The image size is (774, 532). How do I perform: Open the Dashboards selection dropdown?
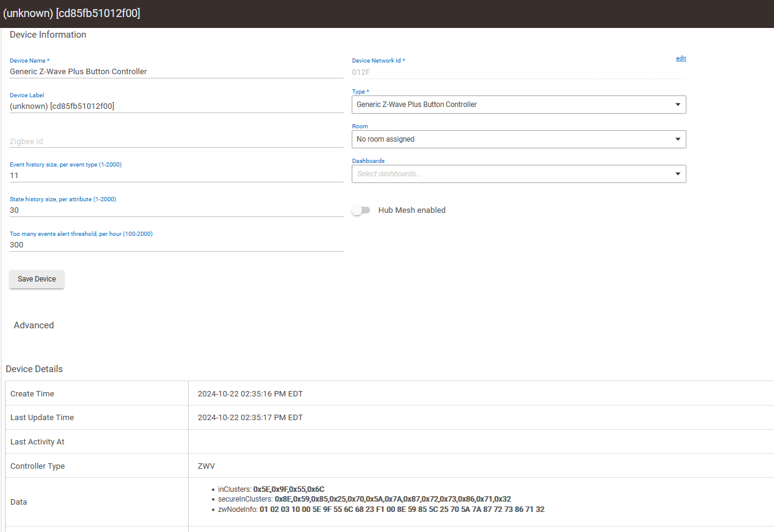click(519, 174)
